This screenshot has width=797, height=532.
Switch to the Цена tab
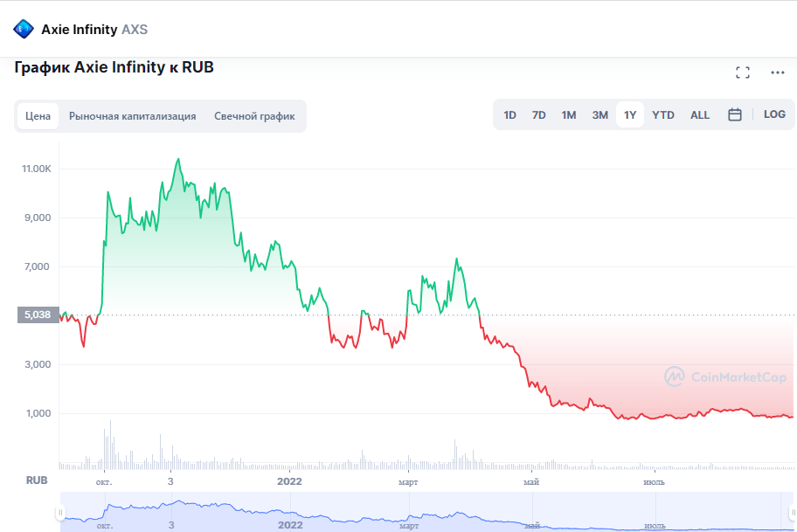38,116
